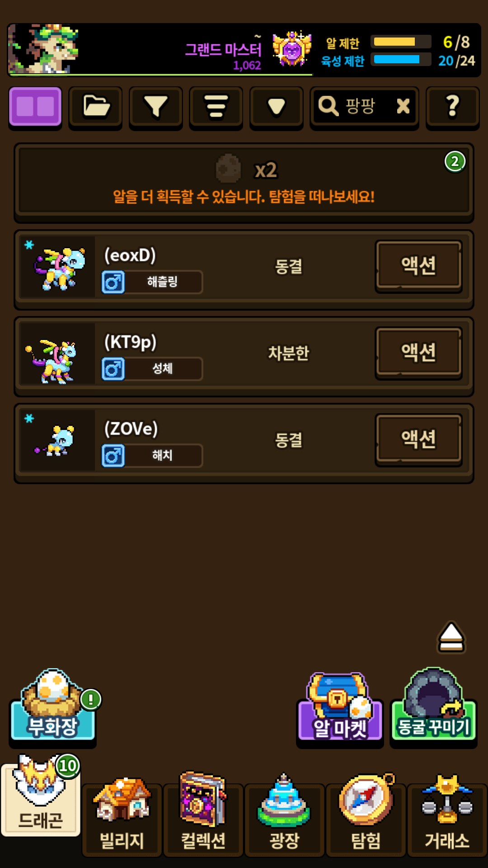Open the funnel filter options
This screenshot has height=868, width=488.
[156, 107]
